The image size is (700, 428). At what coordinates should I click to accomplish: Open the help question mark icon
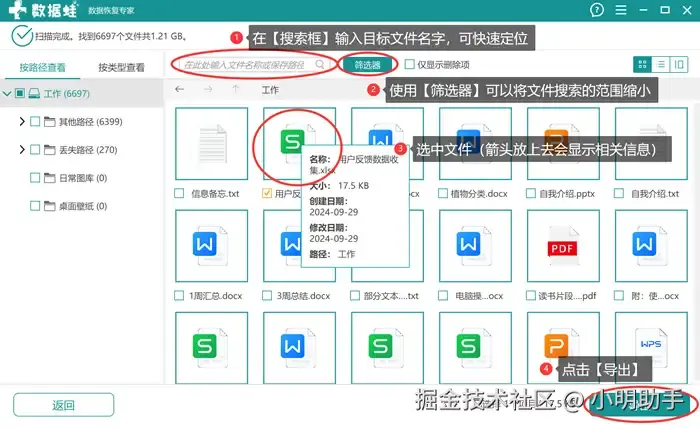596,10
